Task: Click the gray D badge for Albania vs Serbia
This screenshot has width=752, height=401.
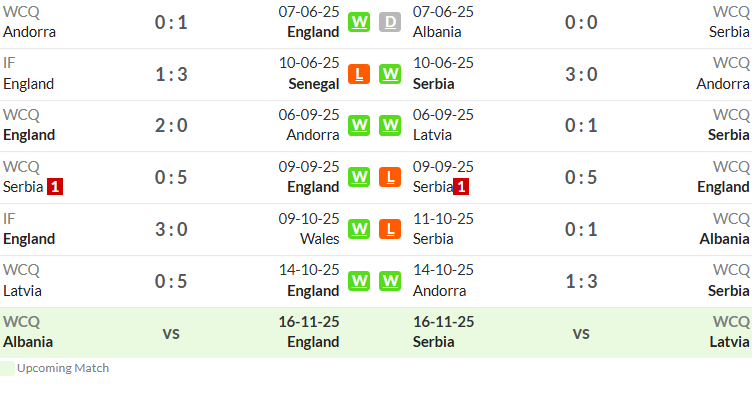Action: (390, 22)
